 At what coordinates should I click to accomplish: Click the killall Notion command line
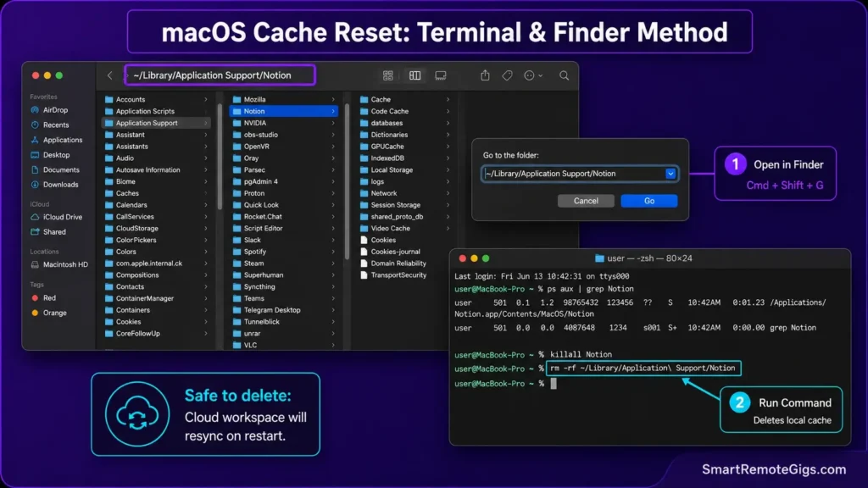point(533,355)
